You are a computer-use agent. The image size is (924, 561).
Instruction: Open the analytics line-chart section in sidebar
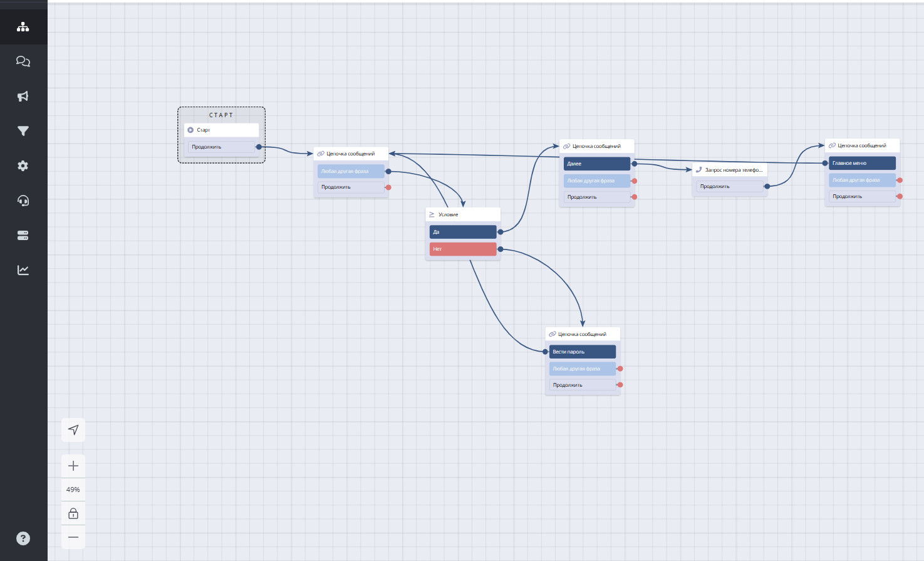click(x=23, y=270)
